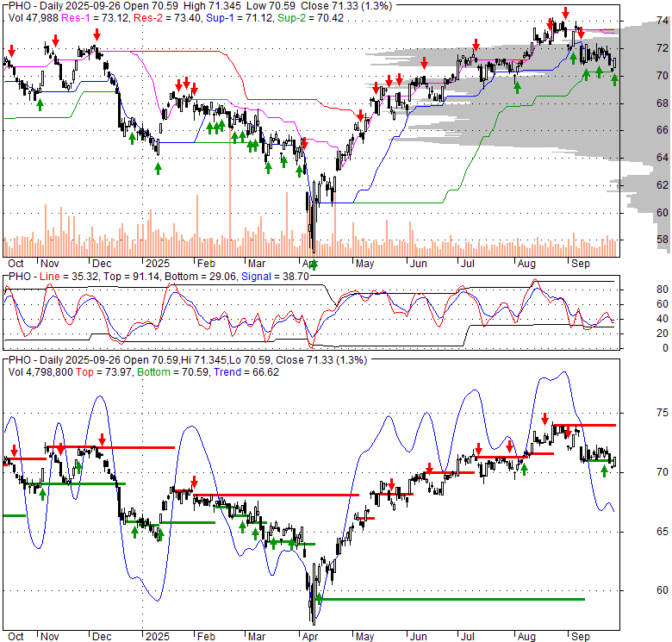Click the 65 price label on bottom chart axis

[x=663, y=532]
